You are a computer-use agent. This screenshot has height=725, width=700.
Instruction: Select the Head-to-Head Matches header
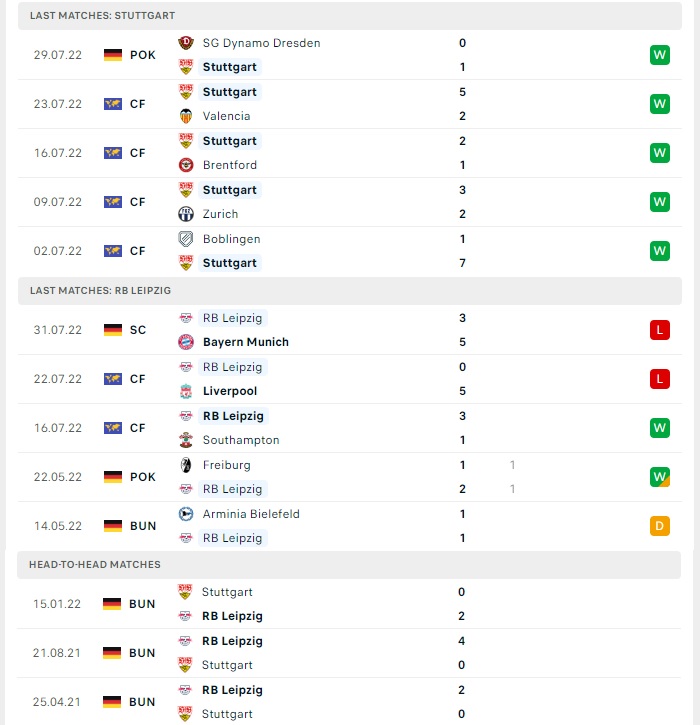pos(349,565)
